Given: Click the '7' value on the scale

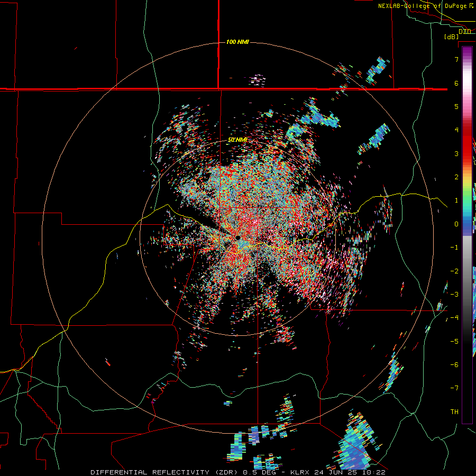Looking at the screenshot, I should tap(456, 59).
